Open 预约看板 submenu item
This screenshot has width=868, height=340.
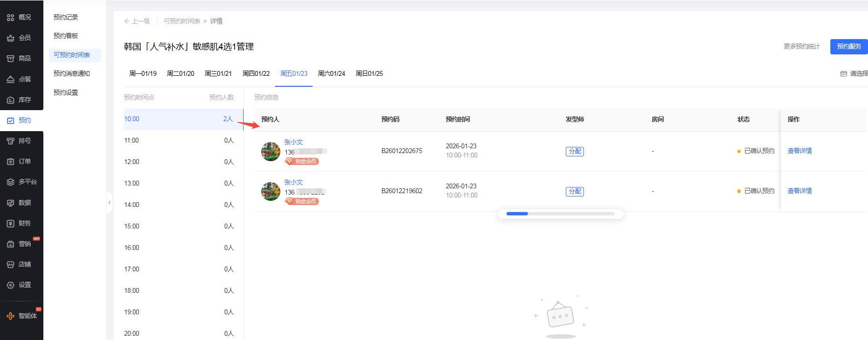(66, 36)
